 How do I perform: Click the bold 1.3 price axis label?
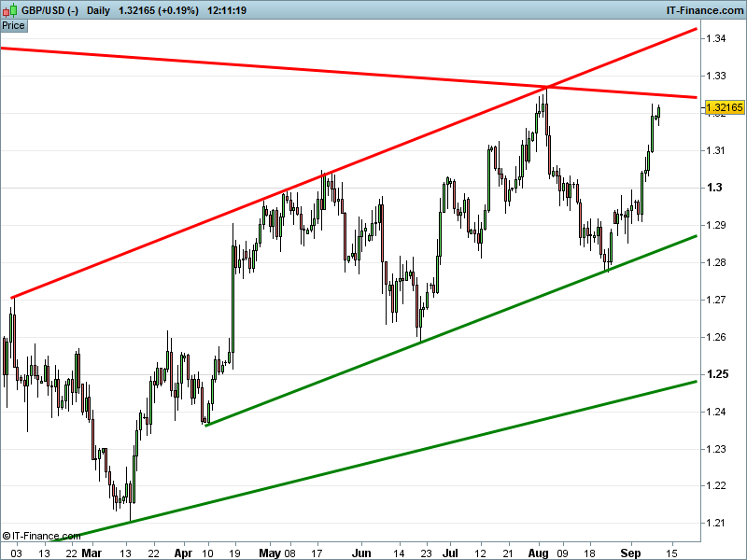click(x=714, y=188)
